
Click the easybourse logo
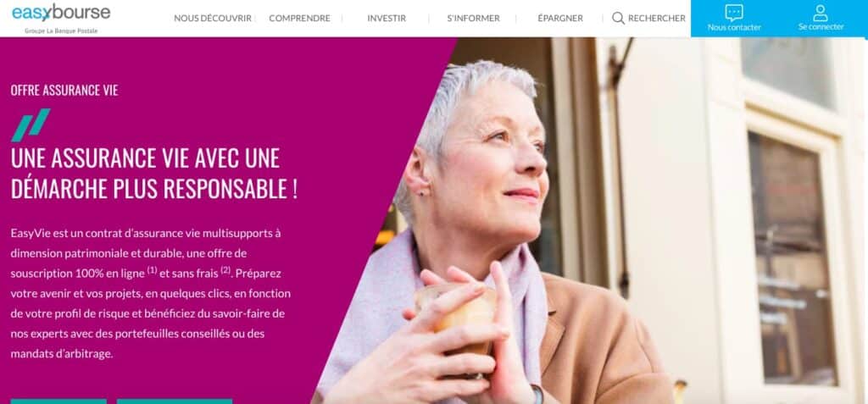click(x=61, y=12)
